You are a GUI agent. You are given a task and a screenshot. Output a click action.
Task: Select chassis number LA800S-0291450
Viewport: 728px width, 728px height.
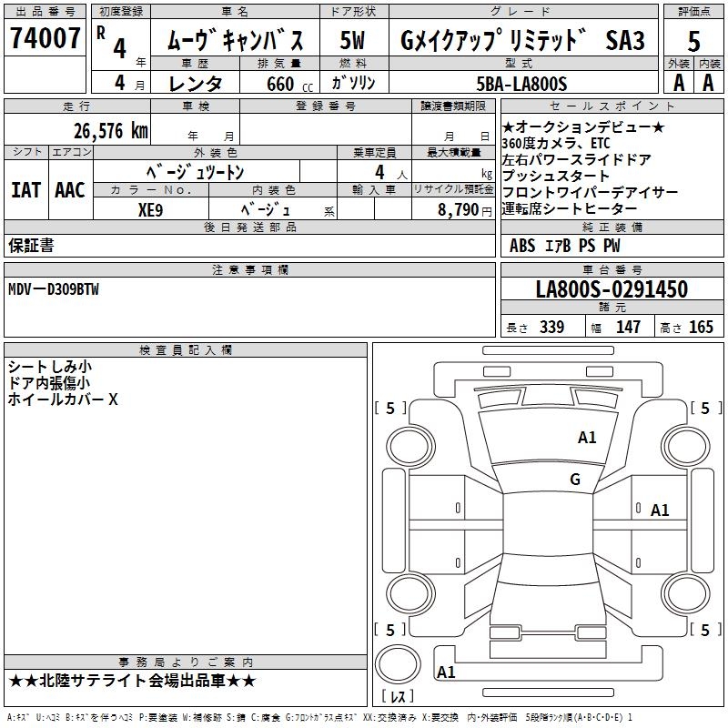click(x=612, y=288)
